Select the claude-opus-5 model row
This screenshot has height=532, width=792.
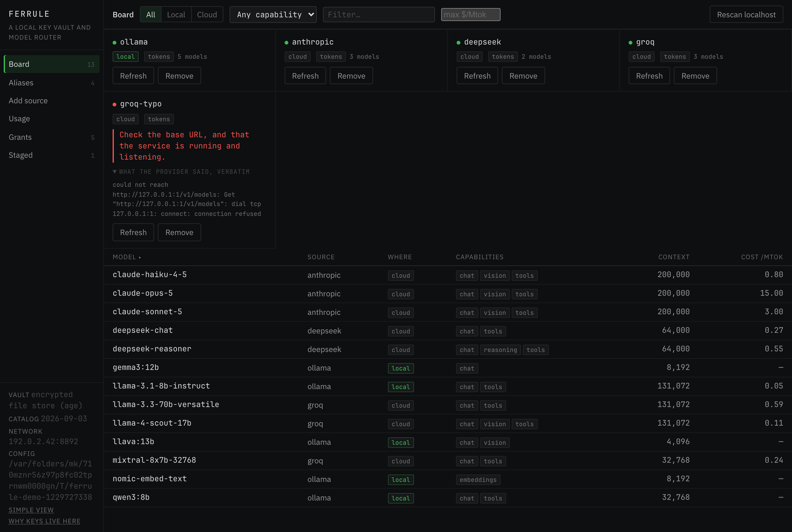[x=448, y=294]
